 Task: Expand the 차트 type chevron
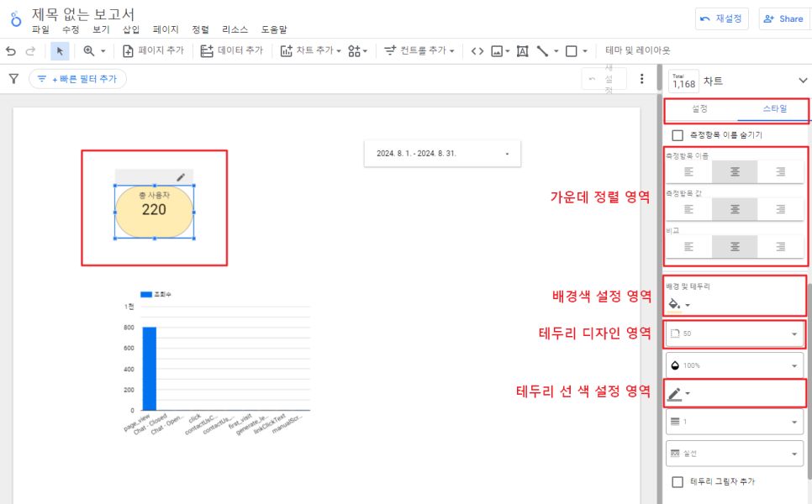tap(803, 81)
